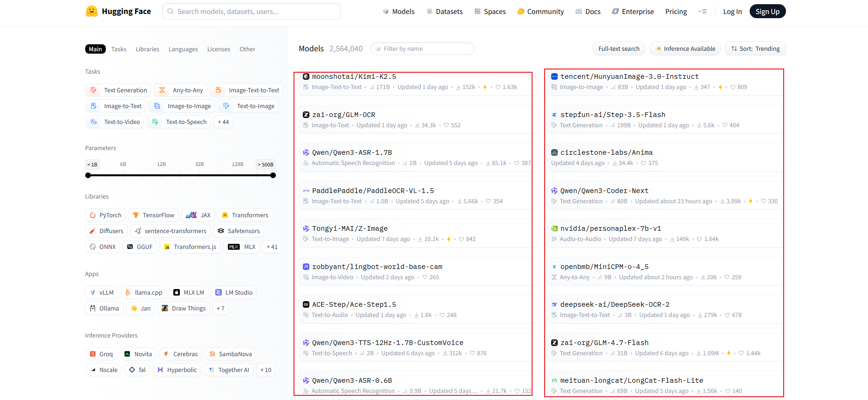Click the Log In link
The image size is (868, 400).
click(x=732, y=11)
